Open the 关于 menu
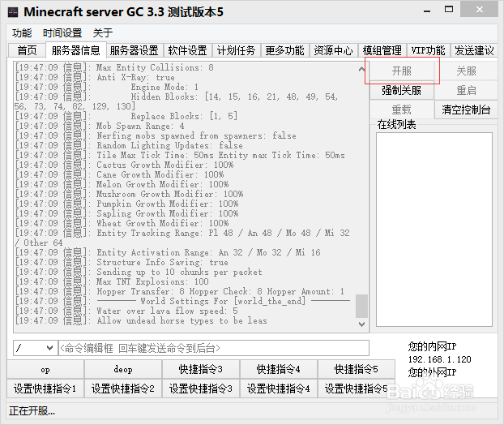504x425 pixels. click(x=103, y=32)
